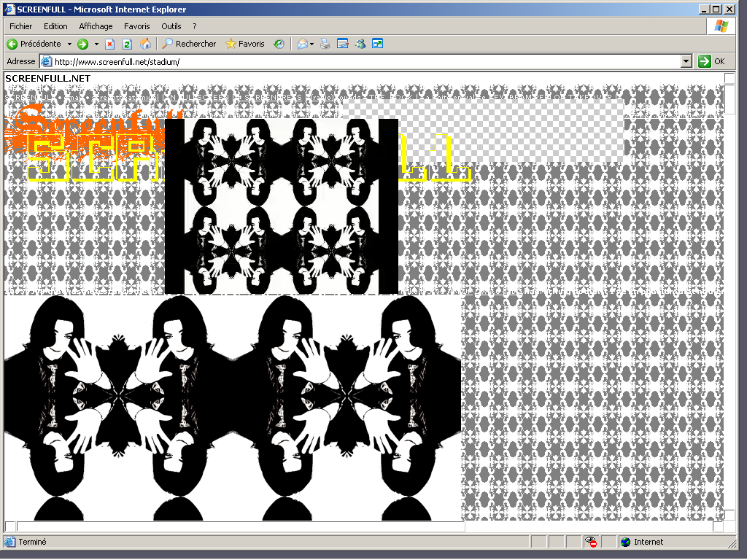The height and width of the screenshot is (560, 747).
Task: Click the Précédente back button
Action: pos(34,44)
